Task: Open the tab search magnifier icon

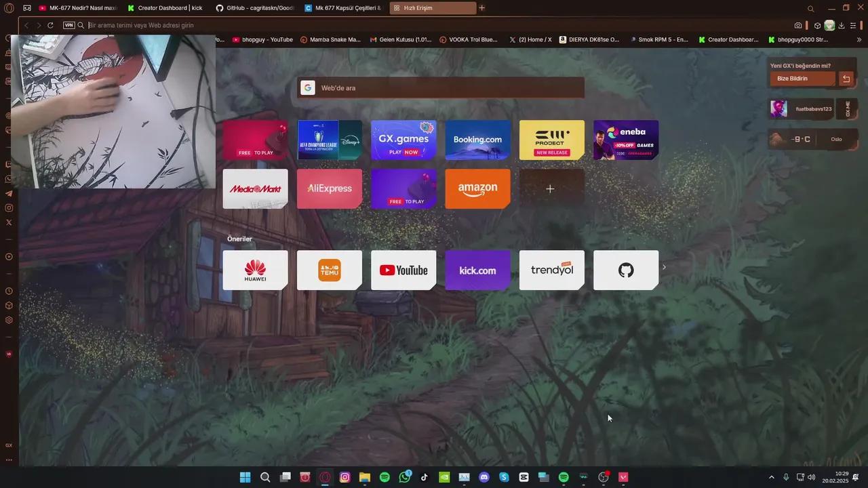Action: 810,9
